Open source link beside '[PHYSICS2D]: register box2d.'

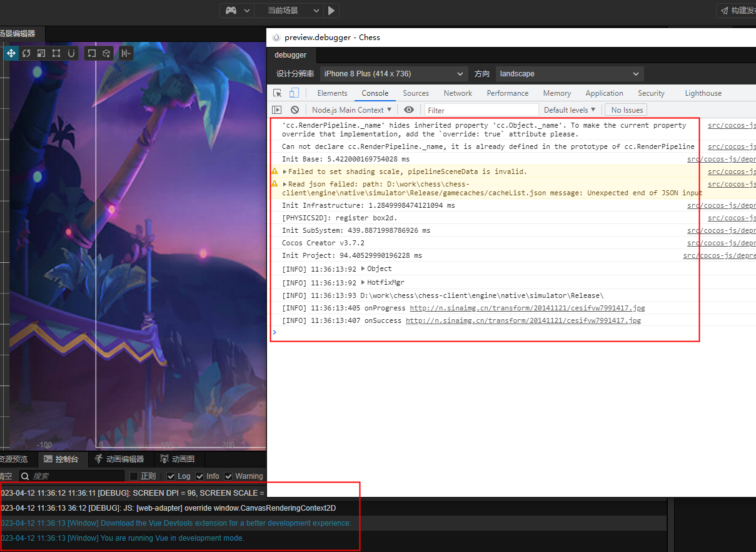click(x=732, y=218)
